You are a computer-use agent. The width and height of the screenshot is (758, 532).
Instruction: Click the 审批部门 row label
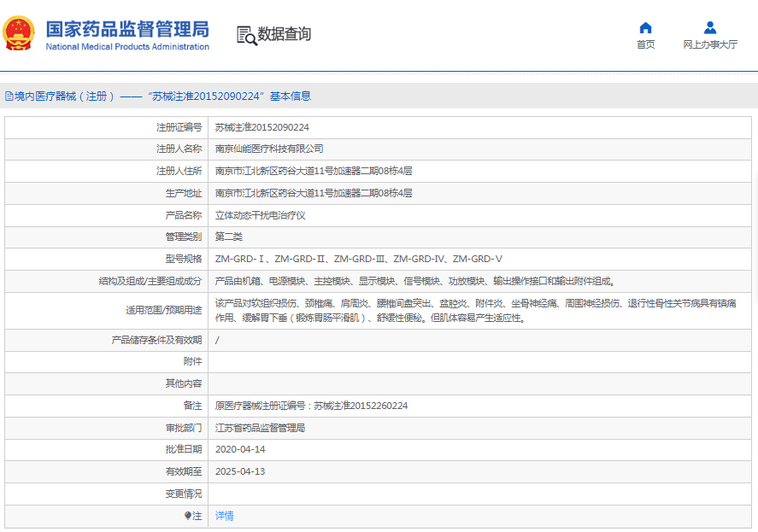coord(184,428)
